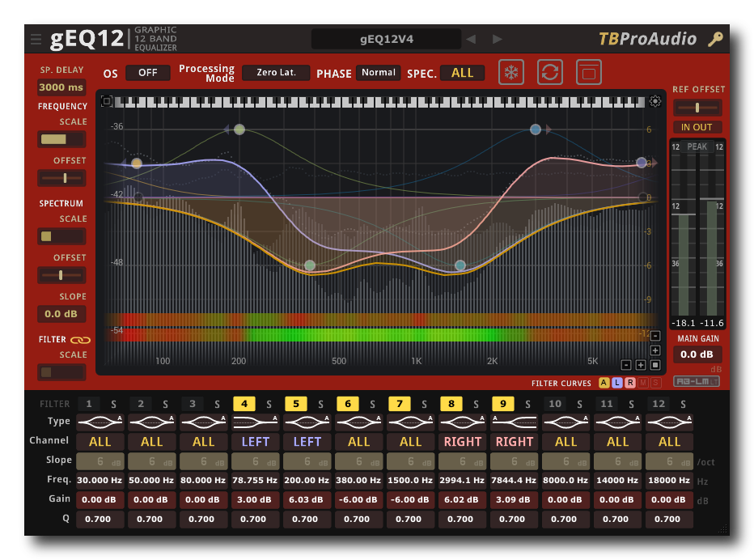The width and height of the screenshot is (754, 560).
Task: Click the upper vertical zoom minus button
Action: point(655,336)
